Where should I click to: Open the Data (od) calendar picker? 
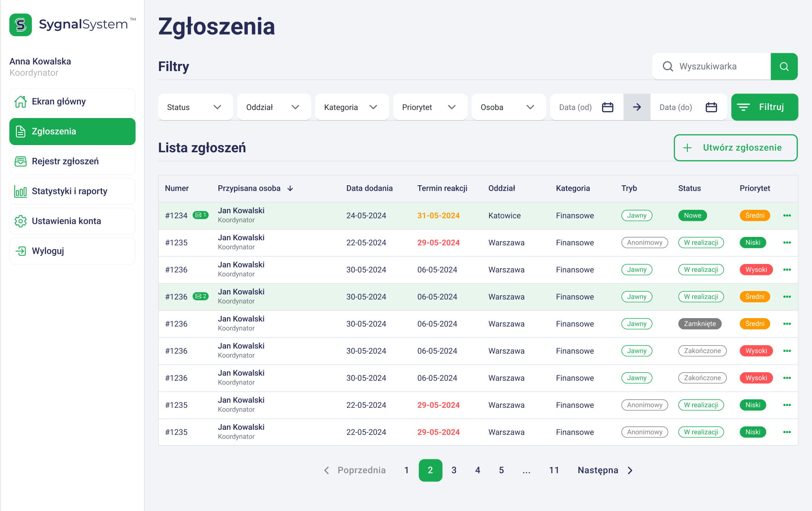pyautogui.click(x=607, y=107)
